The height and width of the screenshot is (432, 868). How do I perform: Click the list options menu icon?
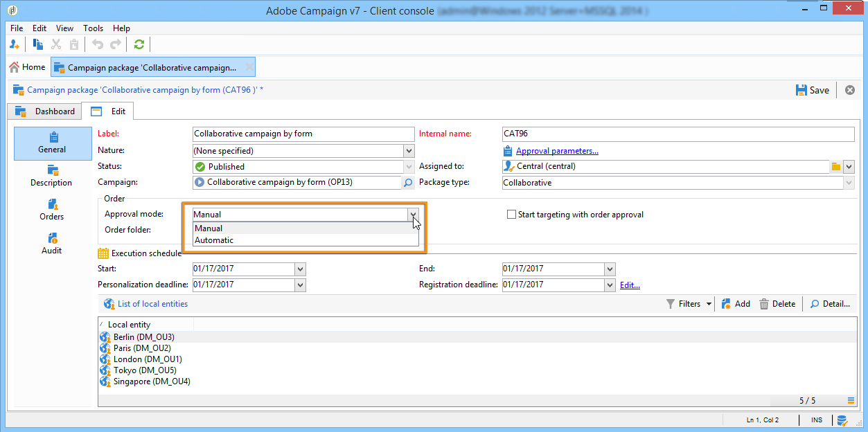tap(851, 400)
